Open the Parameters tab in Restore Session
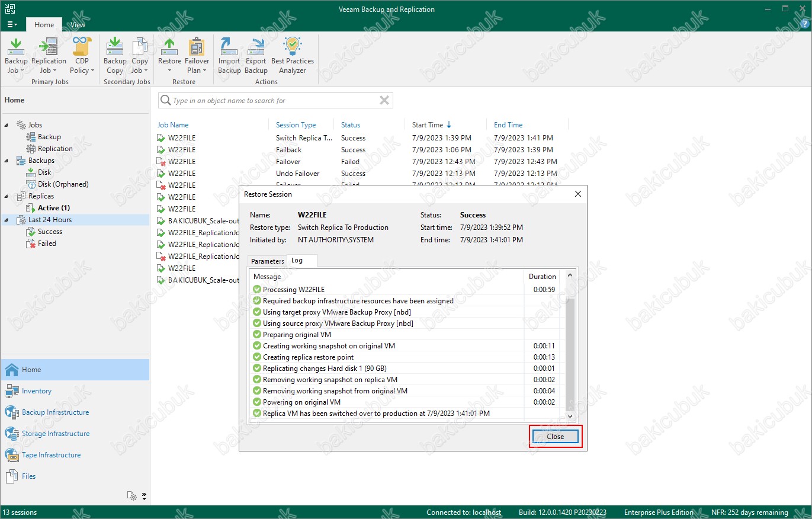Image resolution: width=812 pixels, height=519 pixels. [267, 261]
